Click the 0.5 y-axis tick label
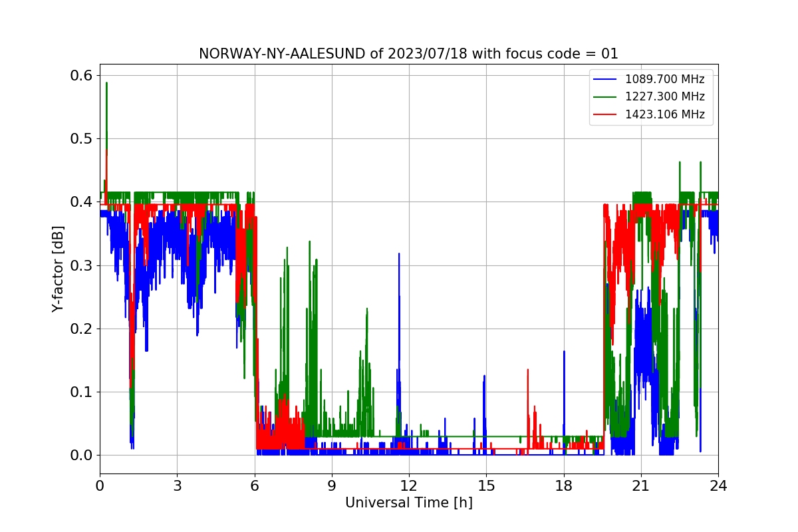This screenshot has width=798, height=532. click(x=82, y=139)
